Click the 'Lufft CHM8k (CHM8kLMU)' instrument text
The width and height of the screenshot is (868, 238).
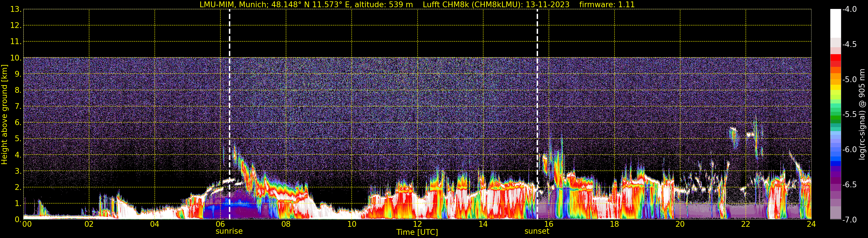(472, 5)
